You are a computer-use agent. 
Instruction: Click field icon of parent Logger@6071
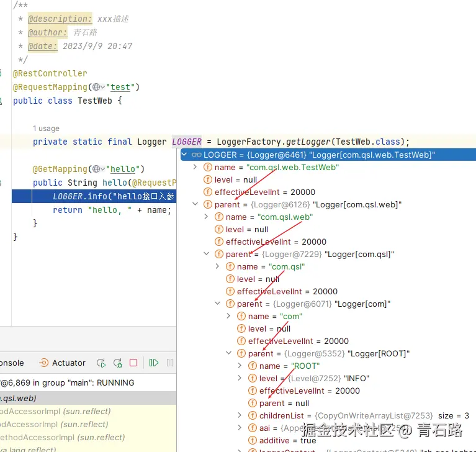230,304
